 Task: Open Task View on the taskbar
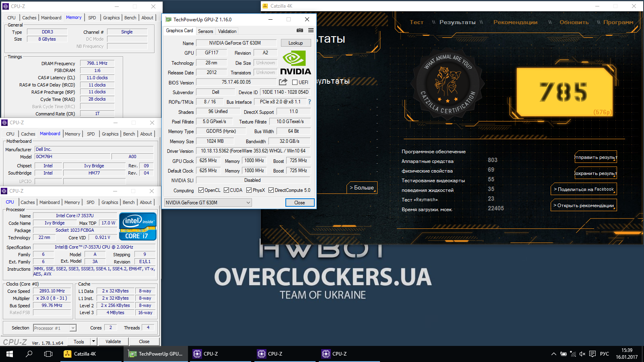tap(48, 354)
